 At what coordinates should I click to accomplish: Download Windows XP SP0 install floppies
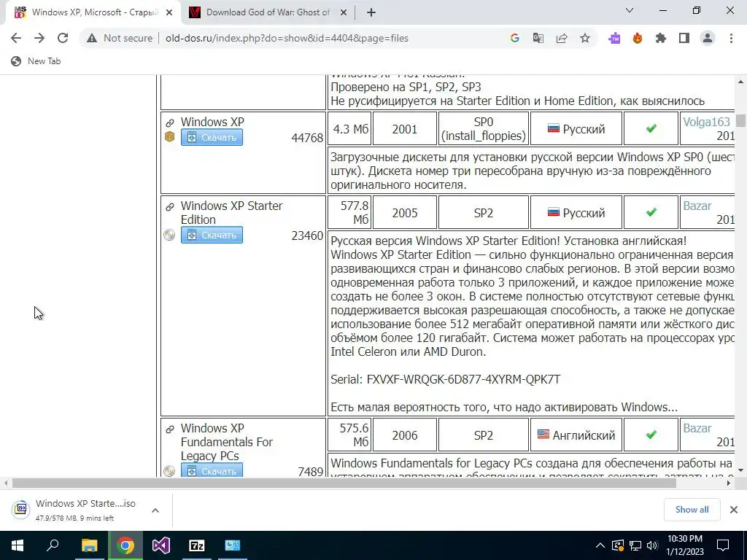(212, 137)
